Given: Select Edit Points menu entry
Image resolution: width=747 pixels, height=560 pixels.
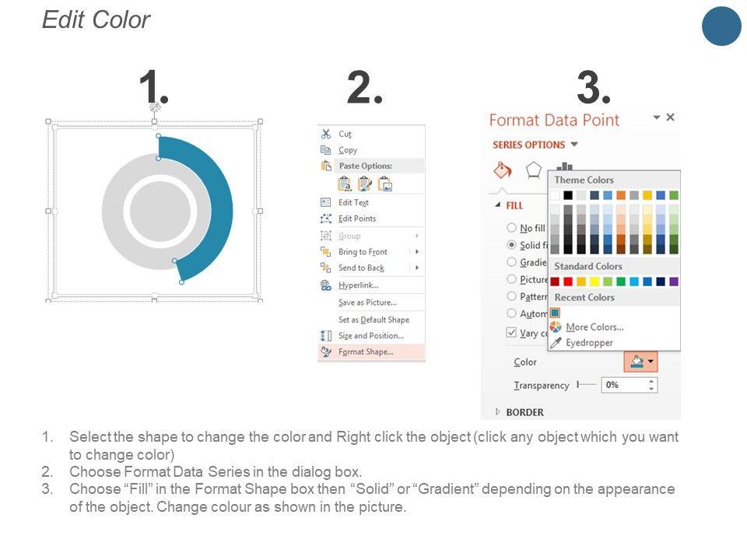Looking at the screenshot, I should (x=357, y=219).
